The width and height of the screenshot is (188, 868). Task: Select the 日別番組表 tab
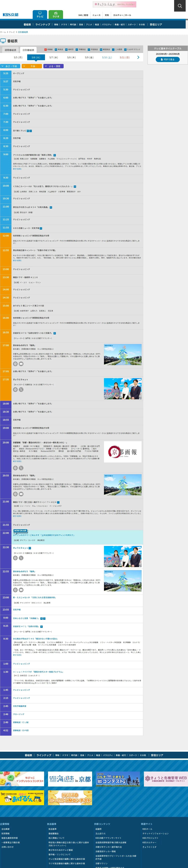click(28, 50)
